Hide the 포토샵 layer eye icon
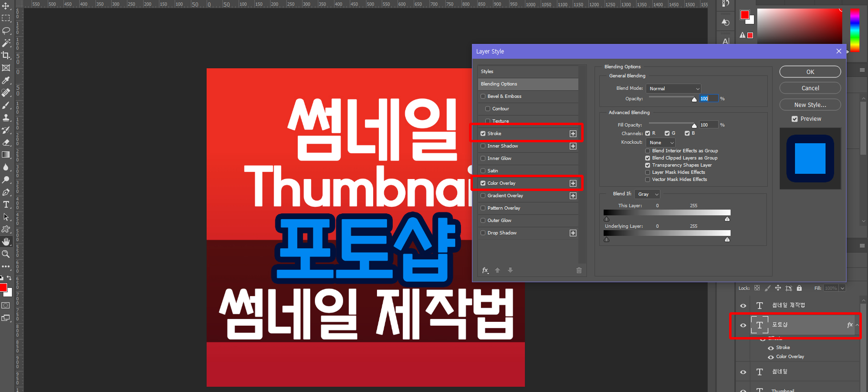This screenshot has width=868, height=392. 743,325
